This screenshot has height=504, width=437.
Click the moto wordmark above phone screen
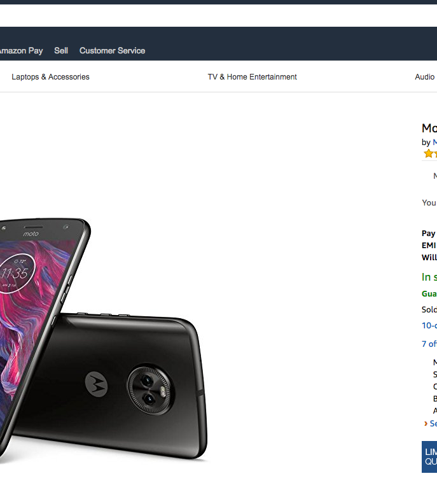coord(31,234)
